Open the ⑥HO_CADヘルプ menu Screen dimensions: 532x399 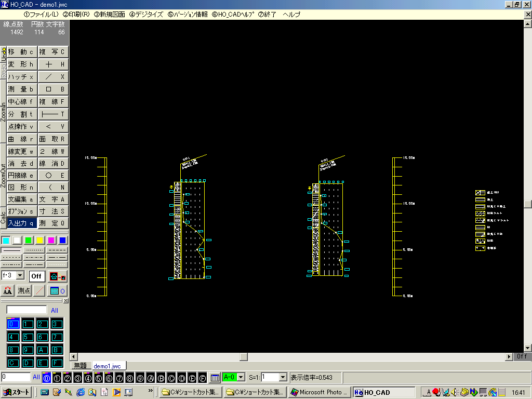[x=233, y=15]
